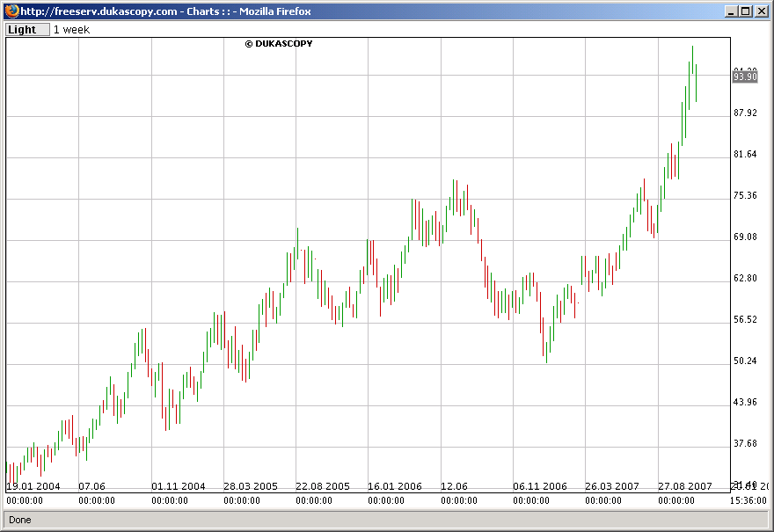The image size is (774, 532).
Task: Click the 27.08 2007 date label
Action: tap(684, 486)
